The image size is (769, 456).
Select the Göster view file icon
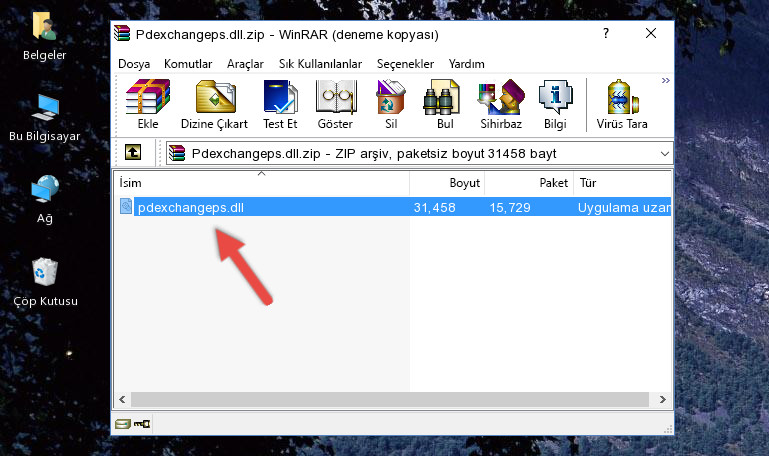pos(335,104)
